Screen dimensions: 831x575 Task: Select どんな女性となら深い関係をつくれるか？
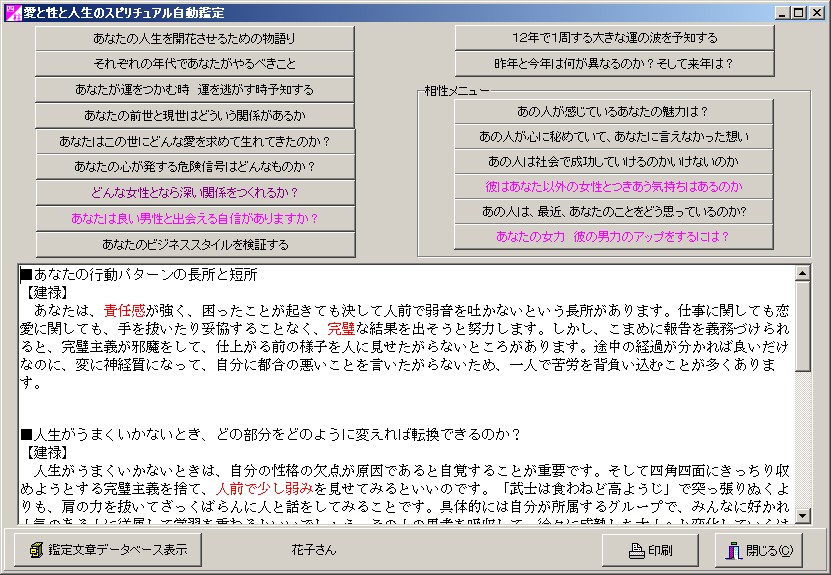pyautogui.click(x=195, y=192)
